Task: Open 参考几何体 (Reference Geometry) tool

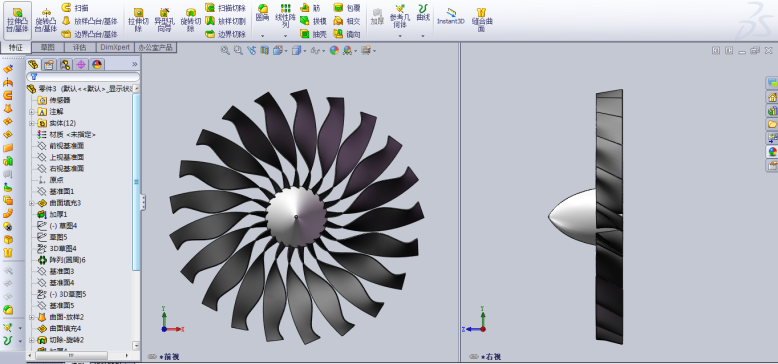Action: [400, 16]
